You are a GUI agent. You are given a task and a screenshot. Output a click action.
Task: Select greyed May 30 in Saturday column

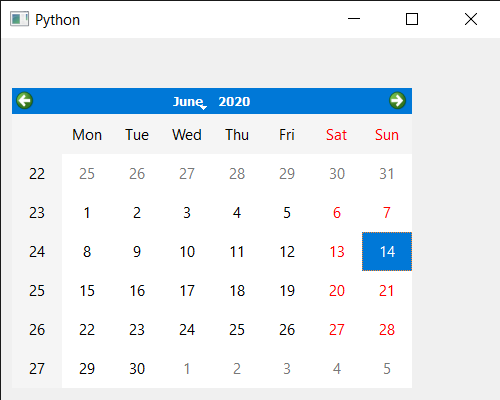[x=337, y=174]
